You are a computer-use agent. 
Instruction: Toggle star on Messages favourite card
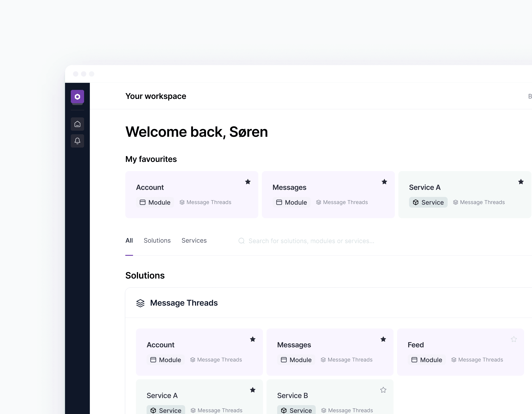point(384,182)
